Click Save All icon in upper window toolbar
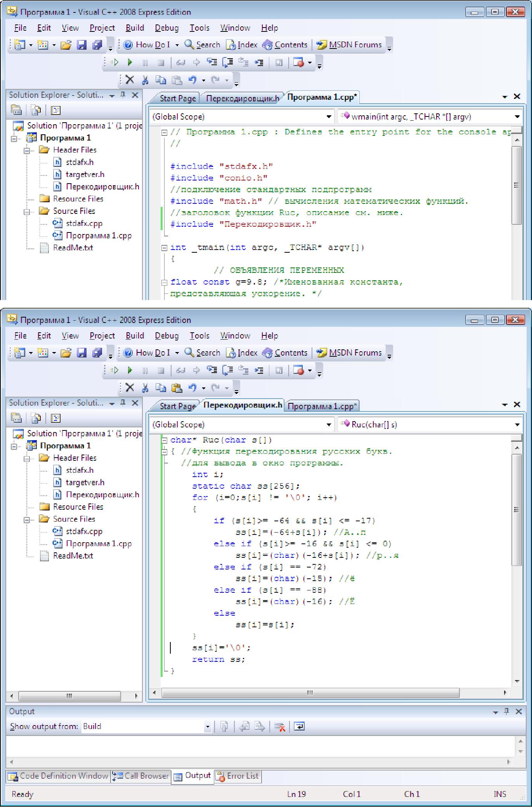The image size is (532, 807). (x=97, y=45)
